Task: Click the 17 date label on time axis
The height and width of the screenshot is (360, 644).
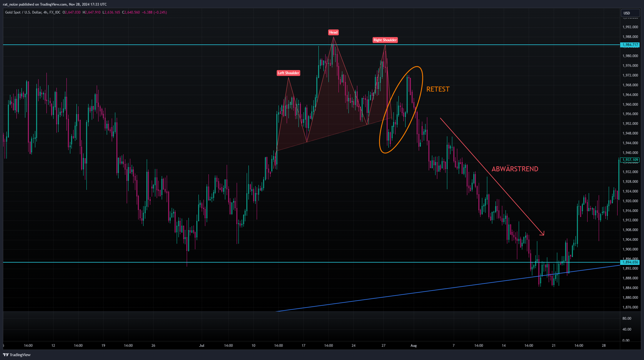Action: (x=303, y=346)
